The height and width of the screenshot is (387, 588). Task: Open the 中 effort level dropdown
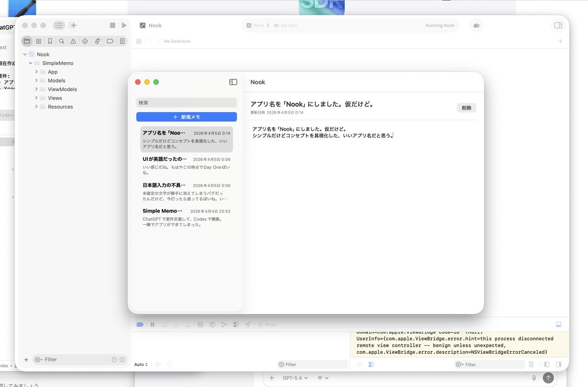[x=323, y=378]
